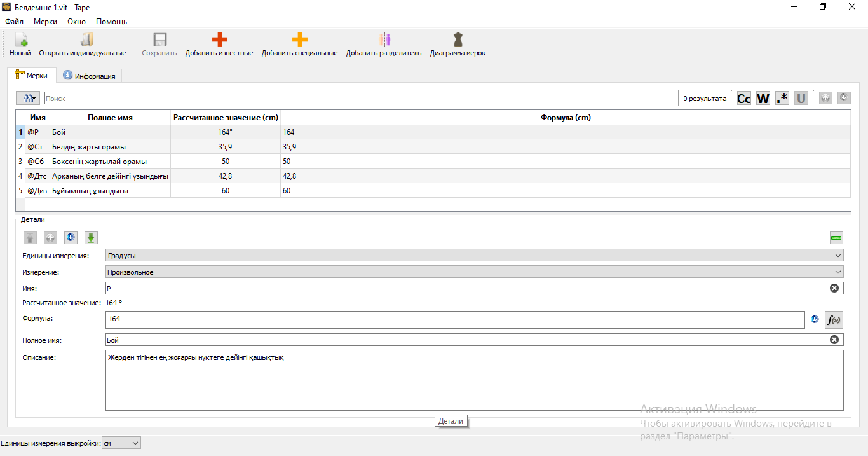Viewport: 868px width, 456px height.
Task: Click calculated value 35,9 cell
Action: [x=226, y=147]
